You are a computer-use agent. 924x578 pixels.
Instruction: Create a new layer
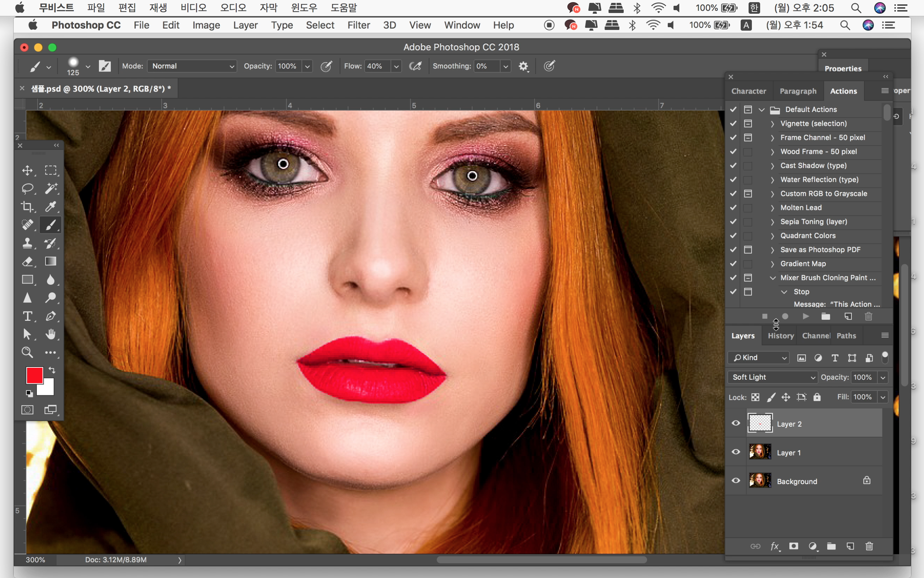[x=850, y=546]
